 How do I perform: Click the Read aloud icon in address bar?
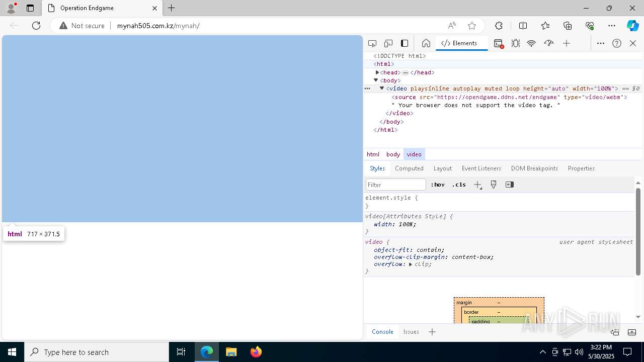coord(452,26)
